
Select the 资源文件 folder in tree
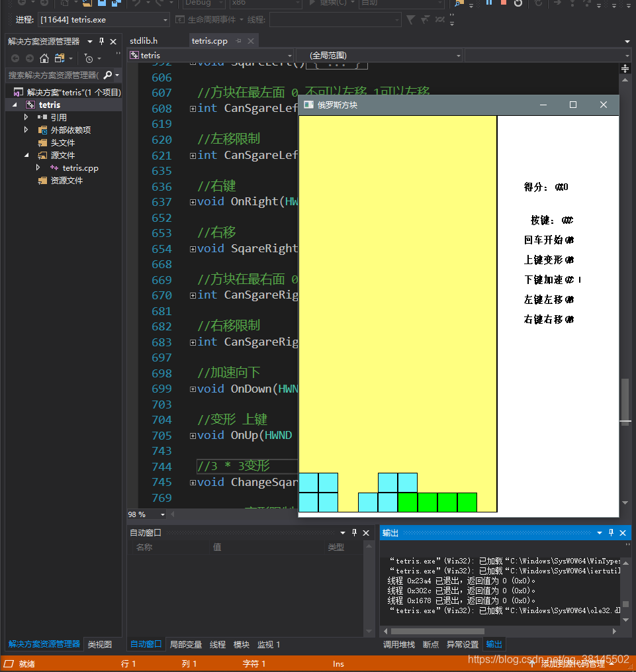coord(67,181)
